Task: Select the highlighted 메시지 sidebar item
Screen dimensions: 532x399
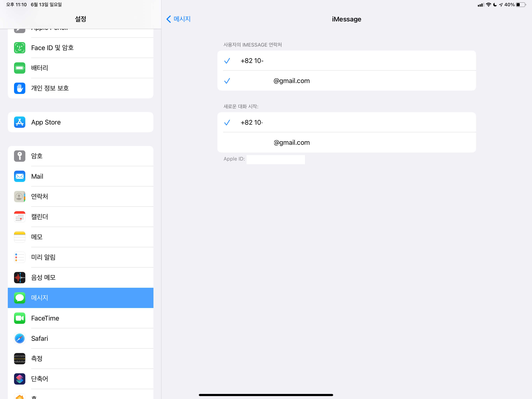Action: click(81, 298)
